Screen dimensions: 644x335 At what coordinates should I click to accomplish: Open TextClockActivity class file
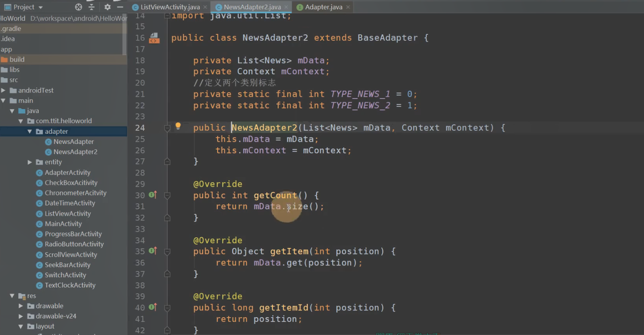coord(70,285)
